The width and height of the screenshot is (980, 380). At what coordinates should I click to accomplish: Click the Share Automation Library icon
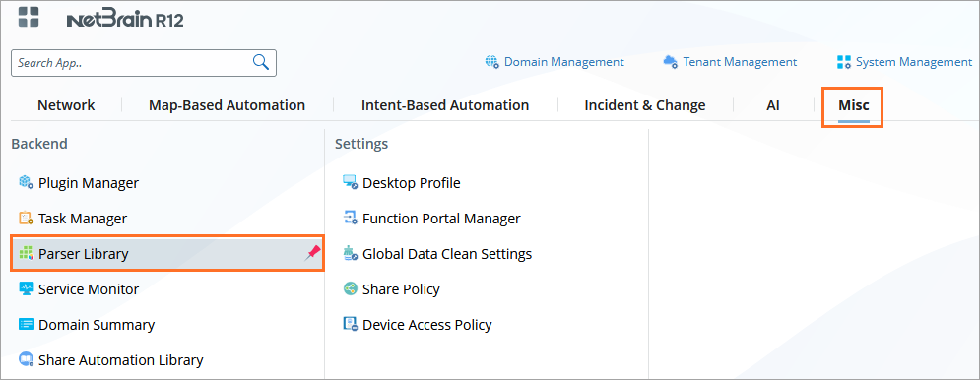point(26,359)
